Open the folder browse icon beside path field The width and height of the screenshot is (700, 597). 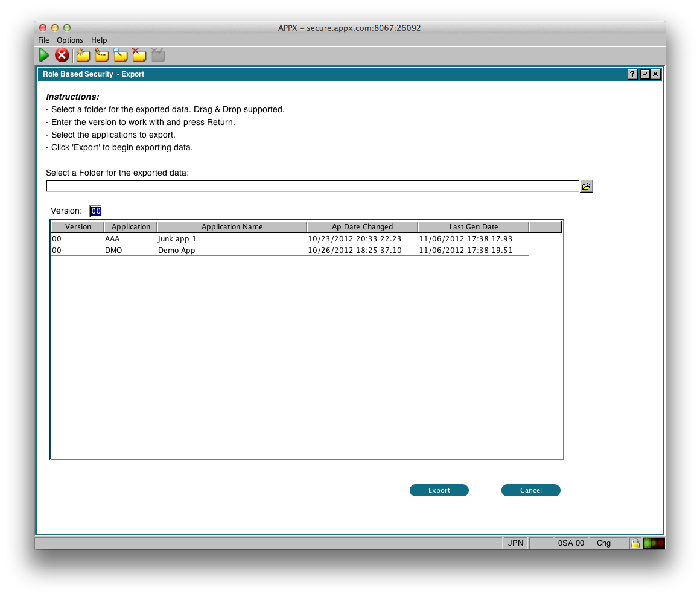pyautogui.click(x=586, y=187)
